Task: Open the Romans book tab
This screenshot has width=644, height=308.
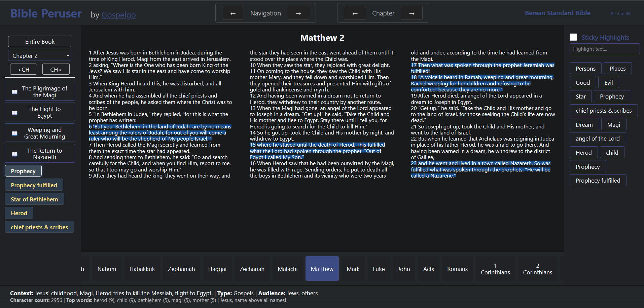Action: (457, 269)
